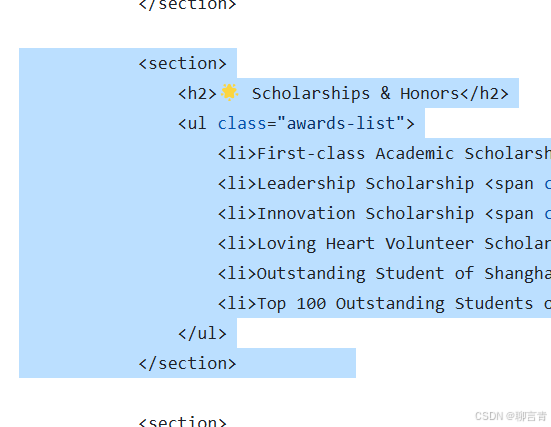Click the class attribute of the ul tag
Screen dimensions: 551x427
click(x=242, y=123)
